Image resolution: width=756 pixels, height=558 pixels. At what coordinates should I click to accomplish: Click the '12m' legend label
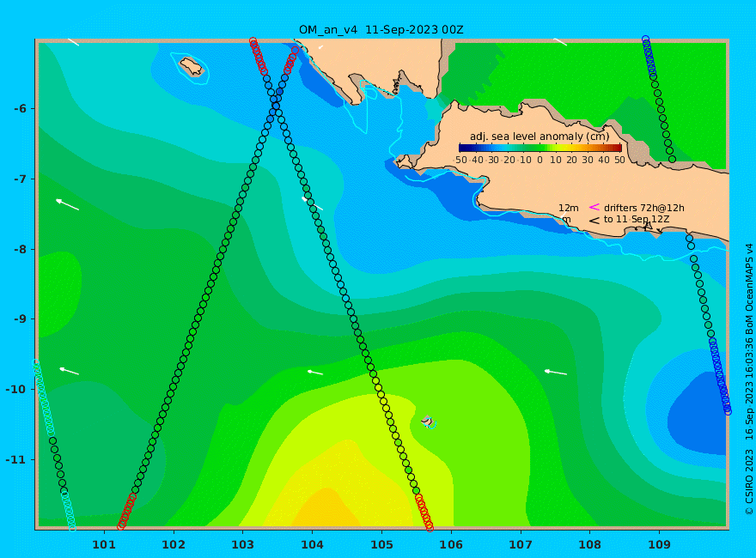[x=569, y=208]
